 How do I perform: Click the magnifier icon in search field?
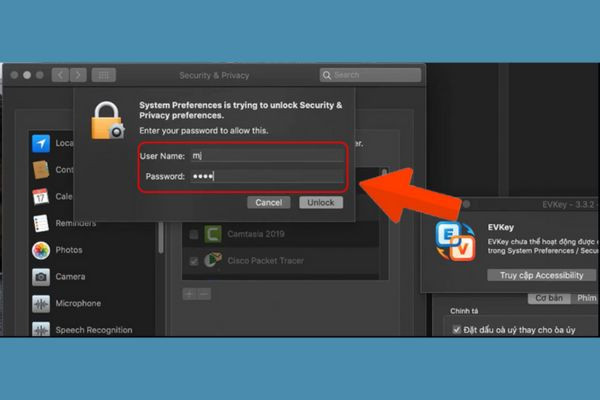coord(327,75)
